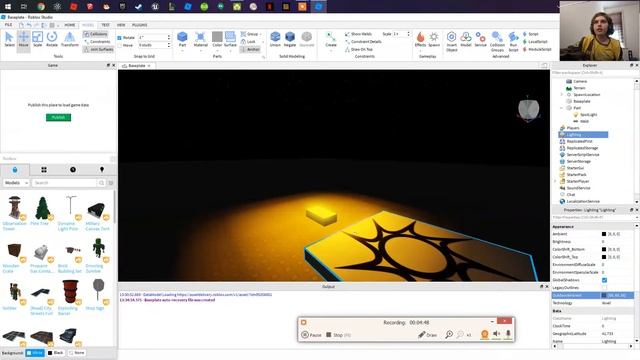Click the Ambient color swatch
The image size is (640, 360).
coord(604,234)
